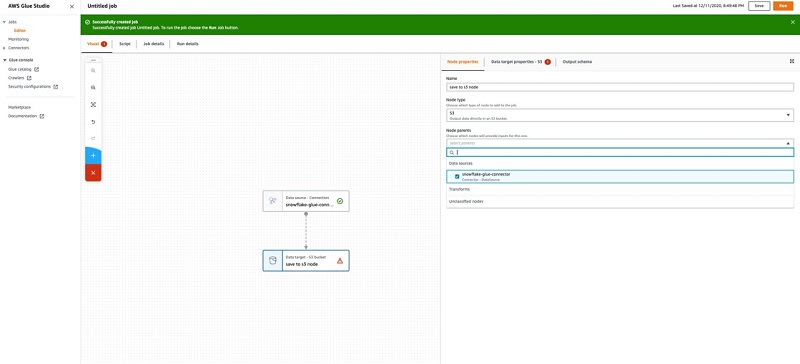800x364 pixels.
Task: Click the S3 bucket icon on data target node
Action: 272,261
